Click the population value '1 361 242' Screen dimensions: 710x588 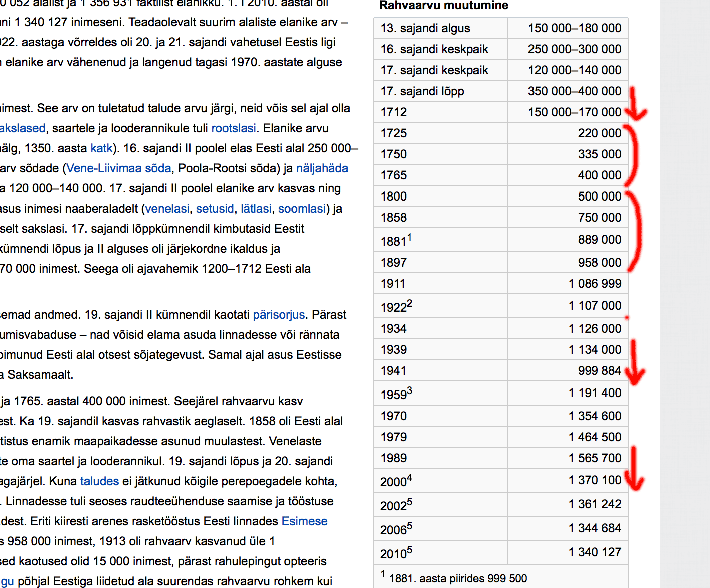point(595,504)
